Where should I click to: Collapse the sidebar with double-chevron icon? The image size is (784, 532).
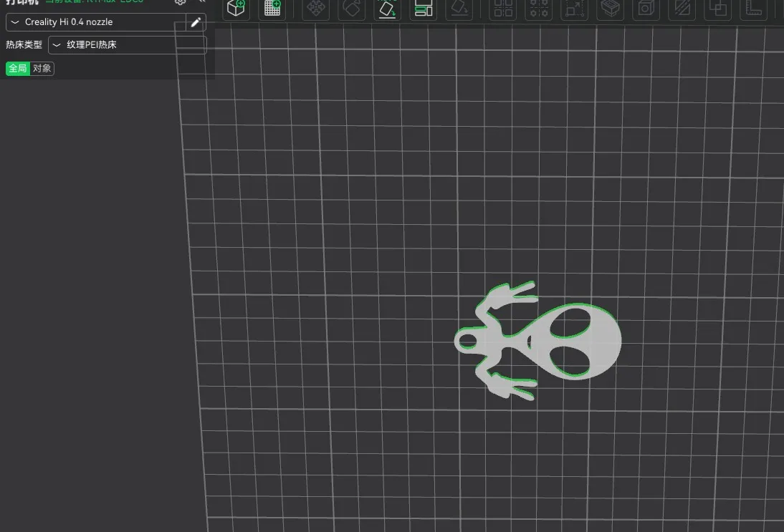[x=202, y=1]
